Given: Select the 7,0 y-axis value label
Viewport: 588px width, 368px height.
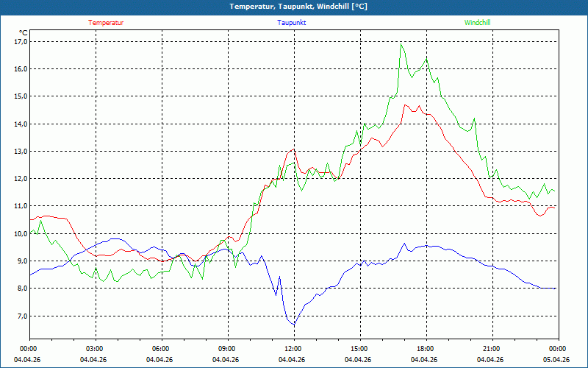Looking at the screenshot, I should tap(21, 316).
